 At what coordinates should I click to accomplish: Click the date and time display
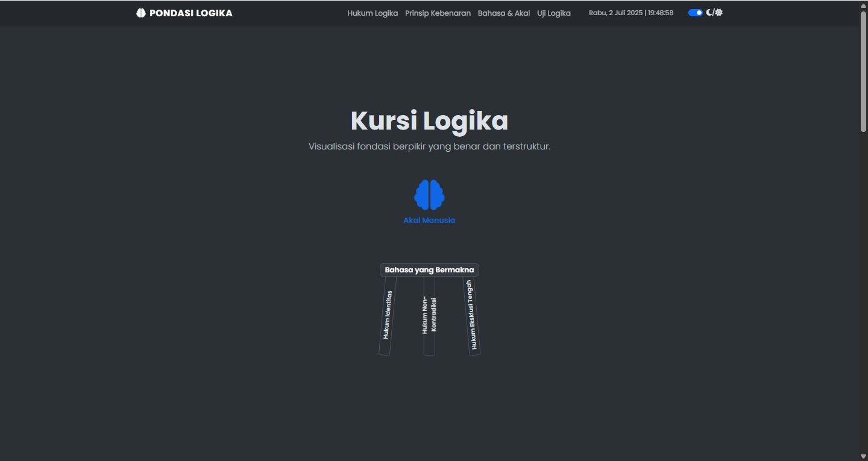pos(631,13)
